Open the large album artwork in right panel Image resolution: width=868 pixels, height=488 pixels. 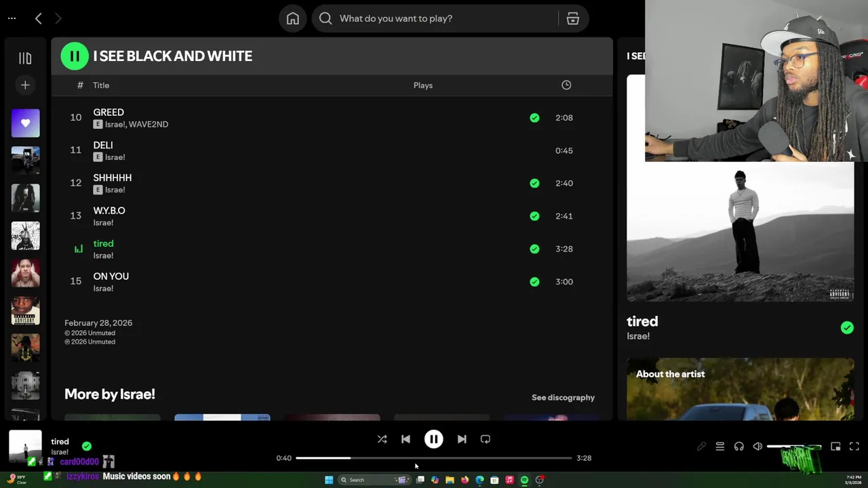[740, 232]
